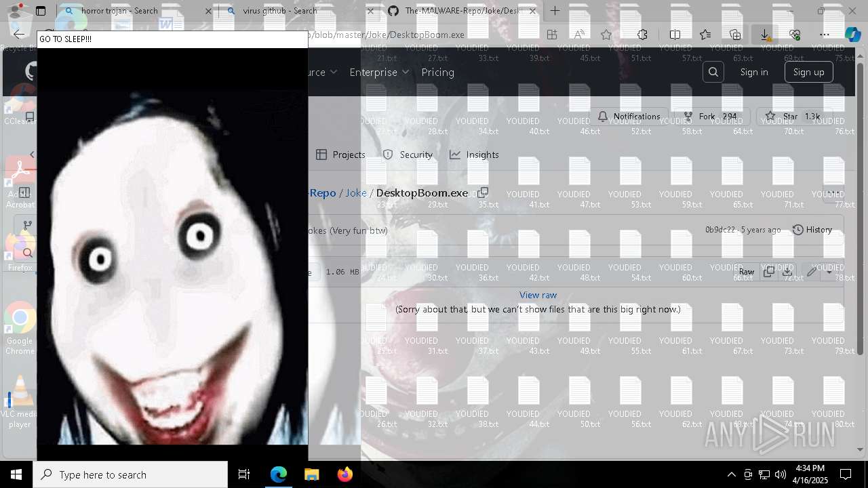The width and height of the screenshot is (868, 488).
Task: Click the Raw button
Action: coord(746,272)
